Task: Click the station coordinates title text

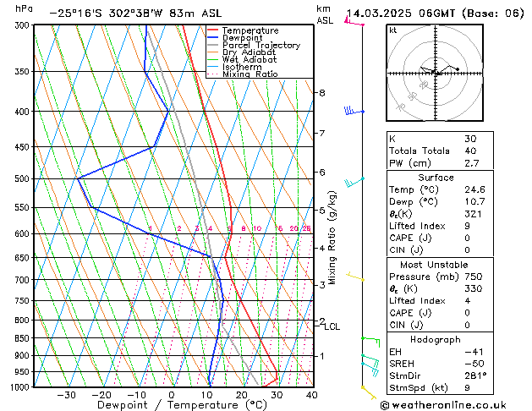Action: pos(135,14)
